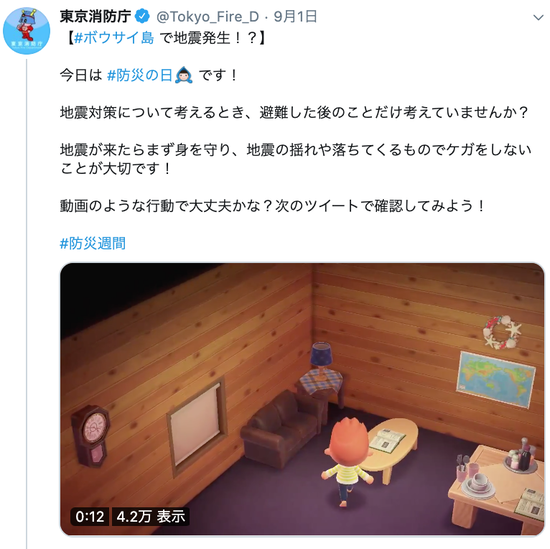Open the @Tokyo_Fire_D handle
This screenshot has height=549, width=550.
tap(207, 16)
